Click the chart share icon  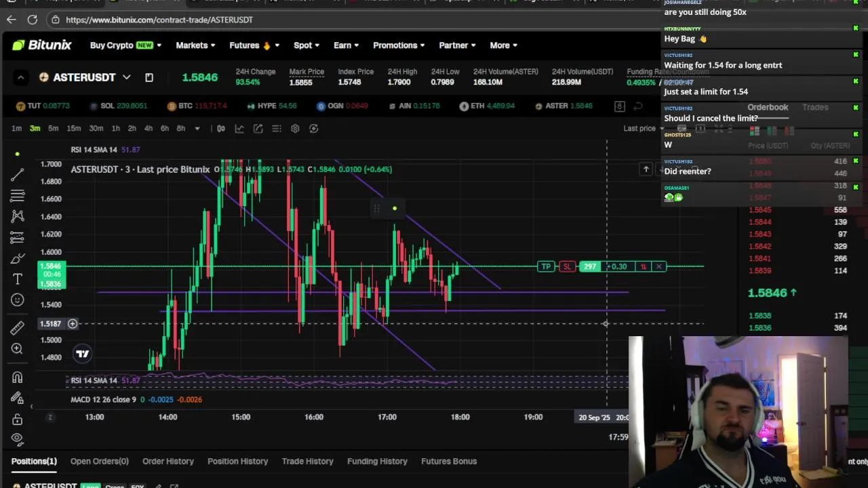click(x=258, y=128)
